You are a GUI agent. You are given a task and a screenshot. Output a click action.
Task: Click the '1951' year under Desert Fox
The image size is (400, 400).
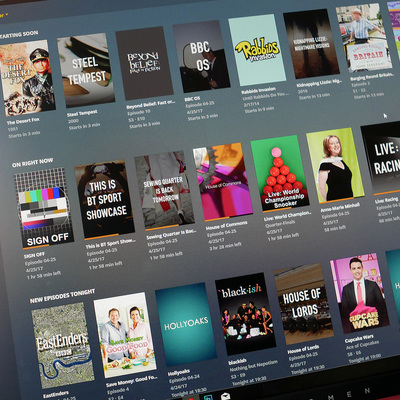coord(13,128)
